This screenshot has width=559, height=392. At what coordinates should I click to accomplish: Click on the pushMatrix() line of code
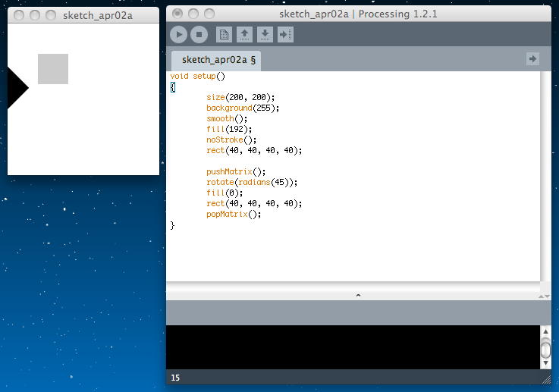[236, 171]
